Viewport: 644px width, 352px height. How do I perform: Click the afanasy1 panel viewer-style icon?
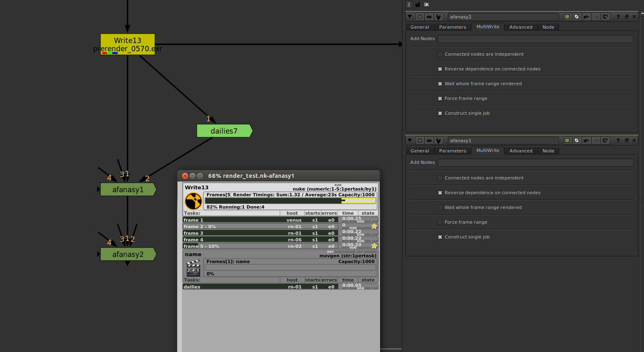(429, 141)
